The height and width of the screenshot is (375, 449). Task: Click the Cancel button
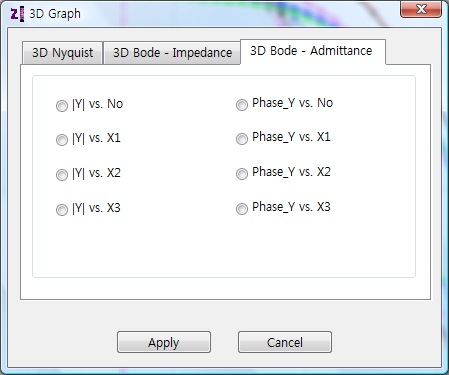285,342
